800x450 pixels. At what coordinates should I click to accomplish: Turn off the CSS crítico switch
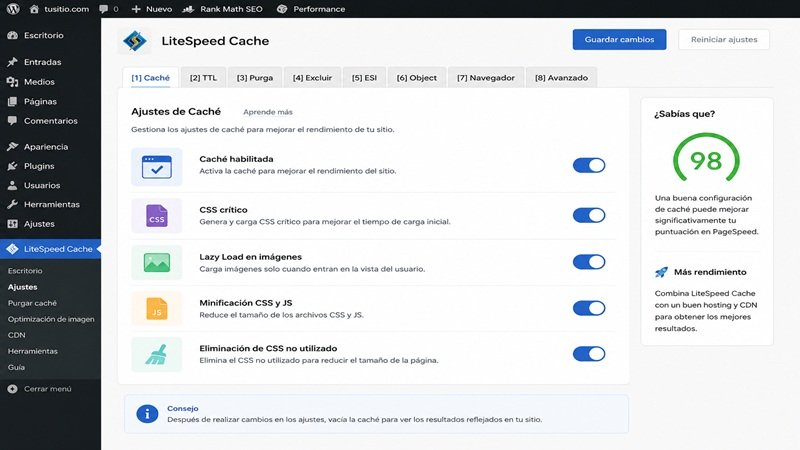(589, 215)
